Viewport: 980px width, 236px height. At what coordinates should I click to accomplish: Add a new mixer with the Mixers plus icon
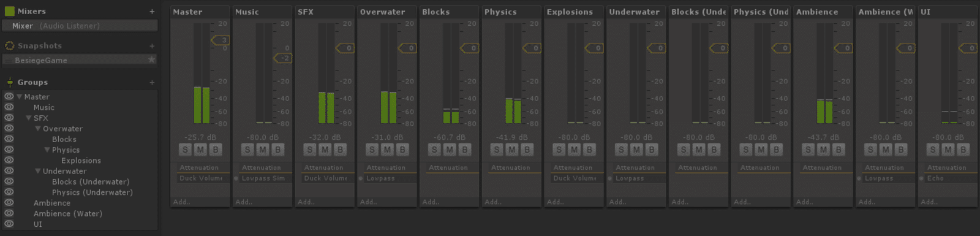point(152,12)
